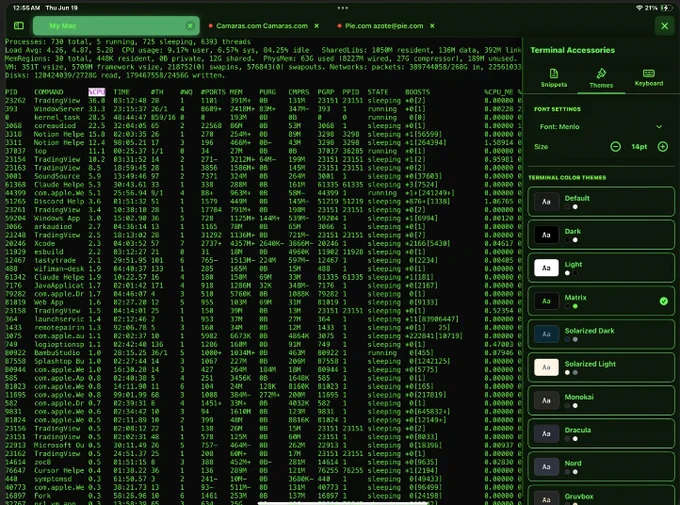Click the Keyboard icon
The height and width of the screenshot is (505, 680).
pyautogui.click(x=649, y=73)
